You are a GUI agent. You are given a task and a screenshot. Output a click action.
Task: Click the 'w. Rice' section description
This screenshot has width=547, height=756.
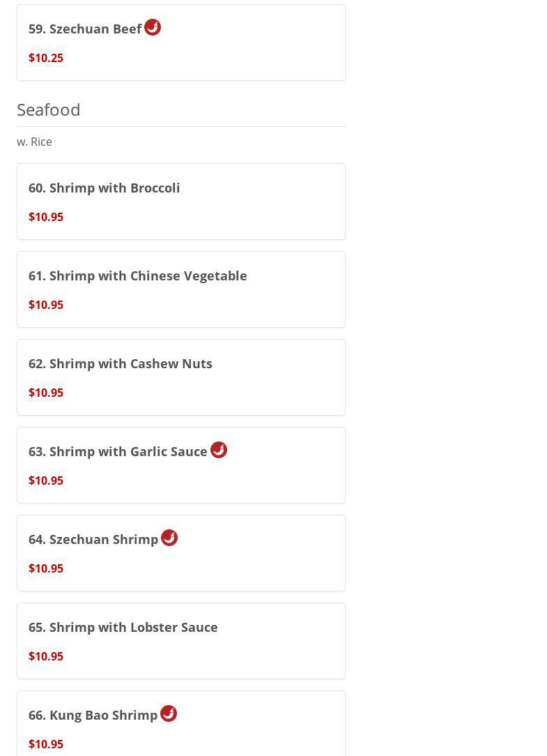(x=35, y=142)
